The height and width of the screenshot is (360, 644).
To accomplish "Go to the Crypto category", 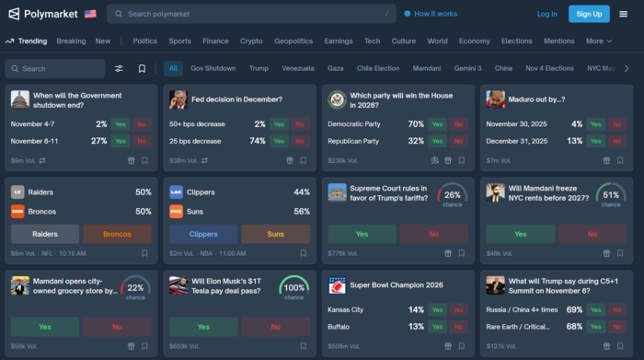I will click(x=251, y=41).
